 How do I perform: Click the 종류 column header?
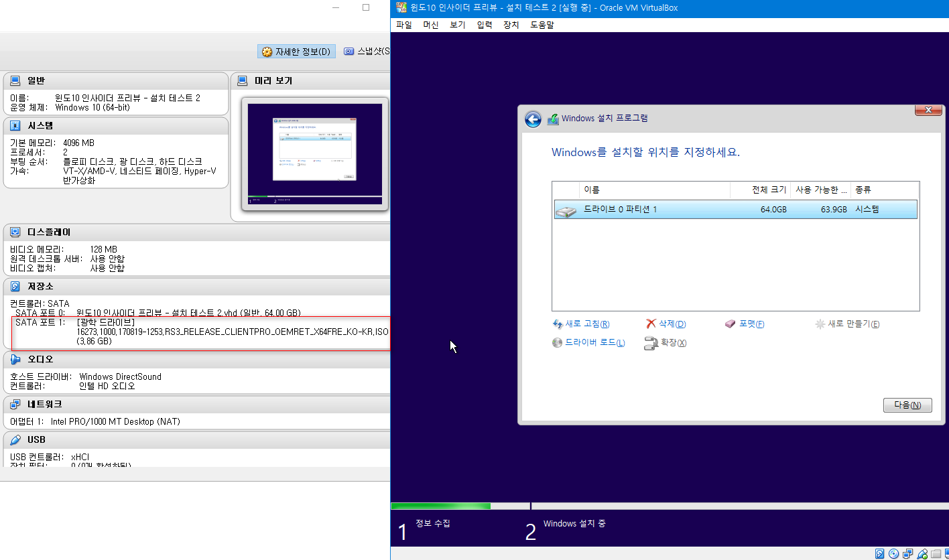tap(885, 190)
